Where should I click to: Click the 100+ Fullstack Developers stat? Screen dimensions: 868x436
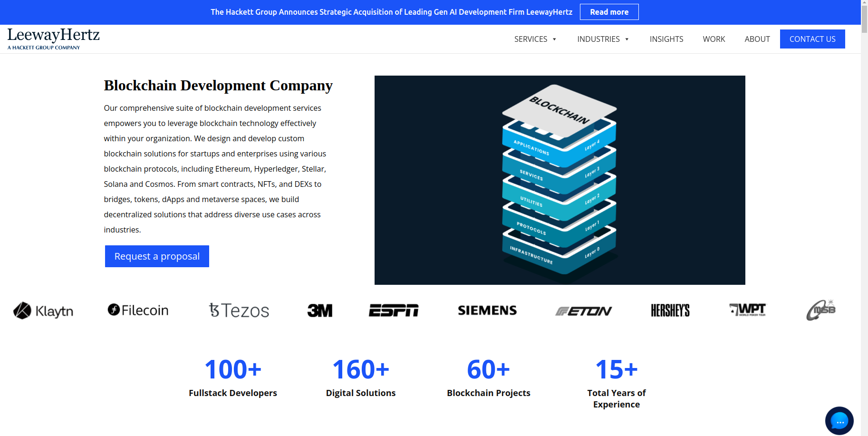click(x=233, y=378)
